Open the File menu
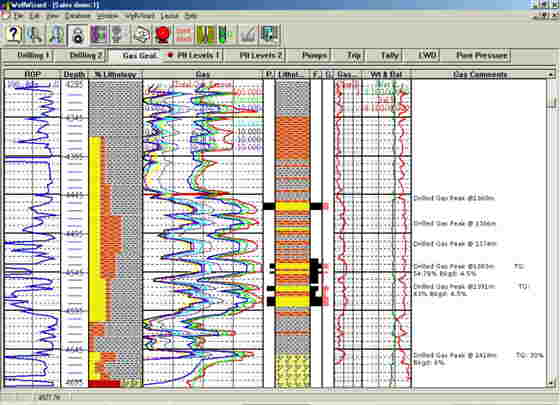This screenshot has width=560, height=405. 18,16
